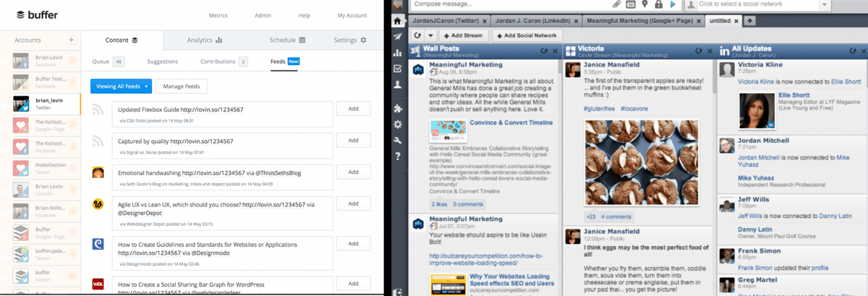
Task: Refresh the Victoria circle stream
Action: (x=699, y=51)
